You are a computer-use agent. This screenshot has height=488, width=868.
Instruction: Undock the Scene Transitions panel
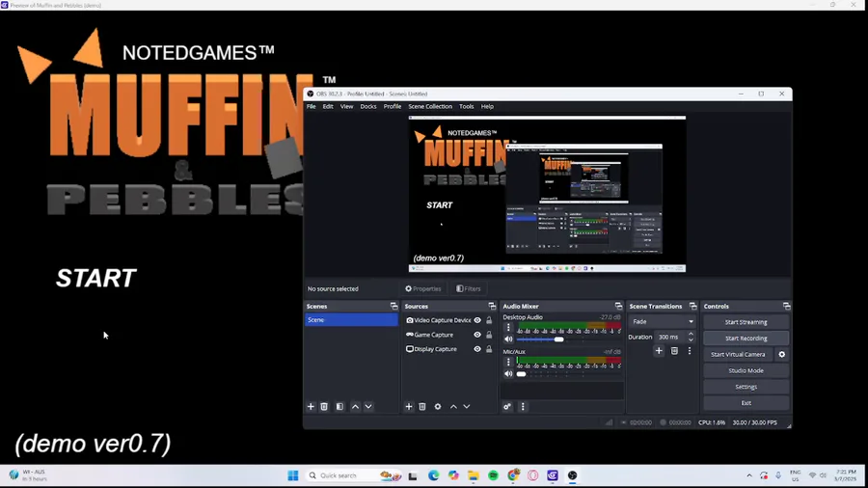(692, 306)
